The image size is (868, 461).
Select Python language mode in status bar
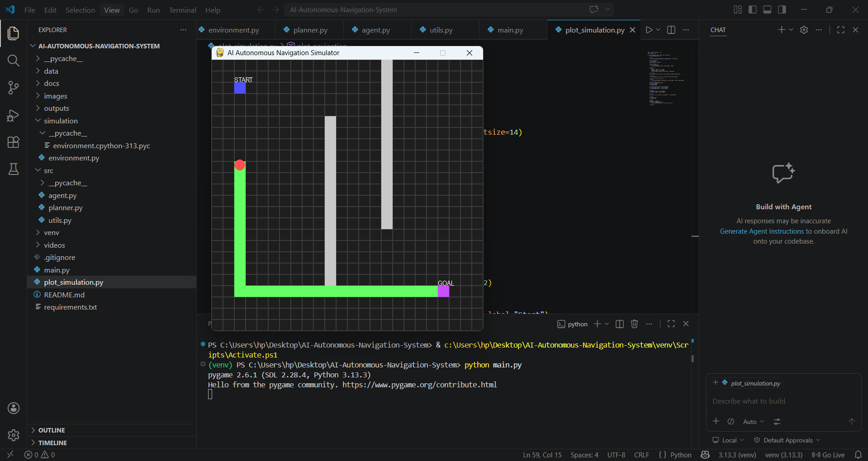pos(680,455)
